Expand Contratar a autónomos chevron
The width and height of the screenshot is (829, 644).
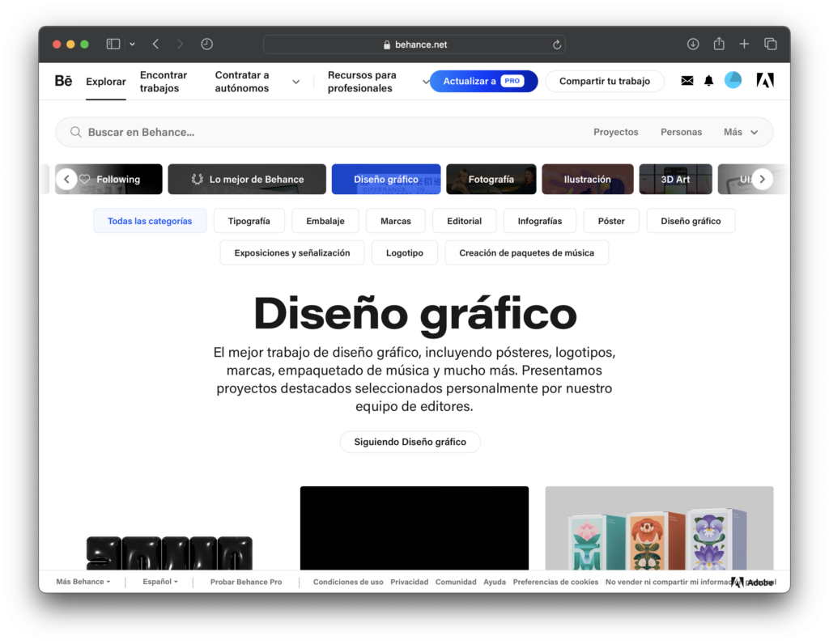[296, 82]
